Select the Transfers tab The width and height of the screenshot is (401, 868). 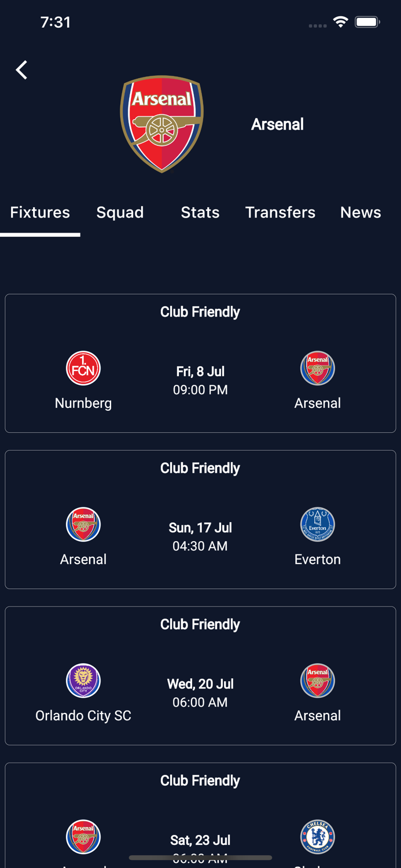point(280,212)
